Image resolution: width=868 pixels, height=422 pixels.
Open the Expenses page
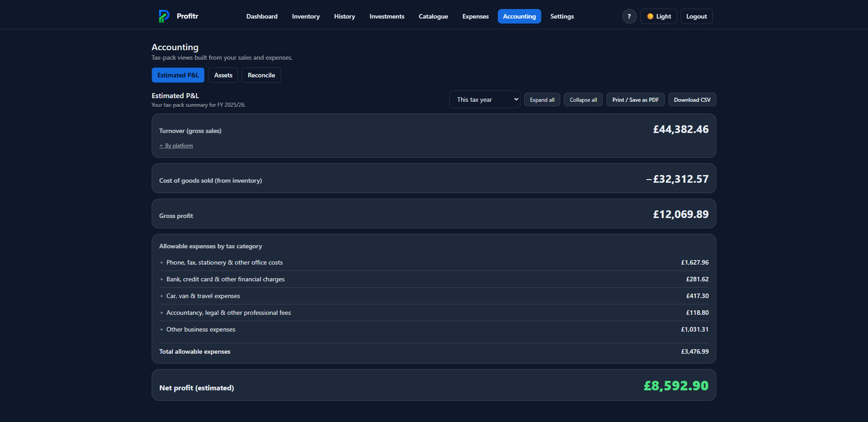tap(475, 16)
